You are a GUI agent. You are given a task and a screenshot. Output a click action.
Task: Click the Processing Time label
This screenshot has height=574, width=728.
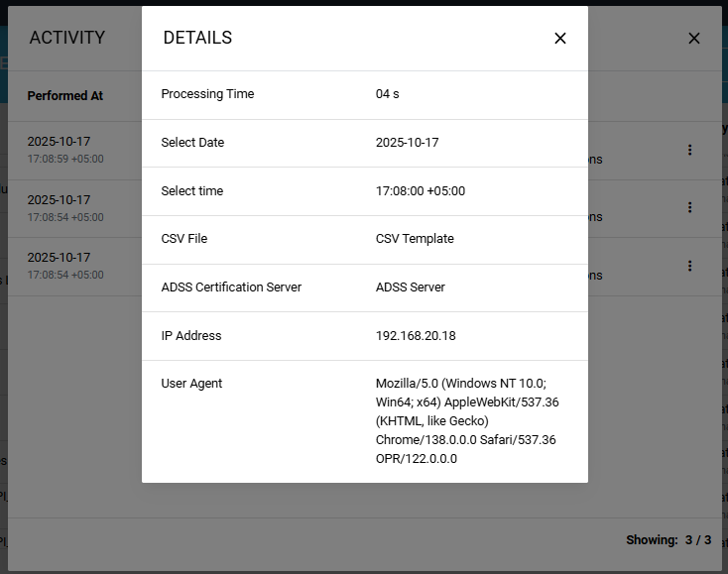click(x=207, y=94)
